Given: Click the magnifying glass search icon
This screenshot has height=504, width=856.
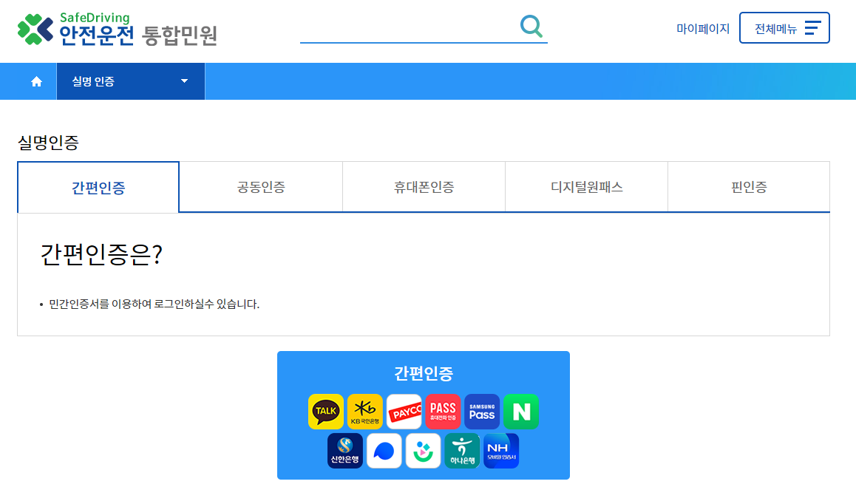Looking at the screenshot, I should (x=531, y=26).
